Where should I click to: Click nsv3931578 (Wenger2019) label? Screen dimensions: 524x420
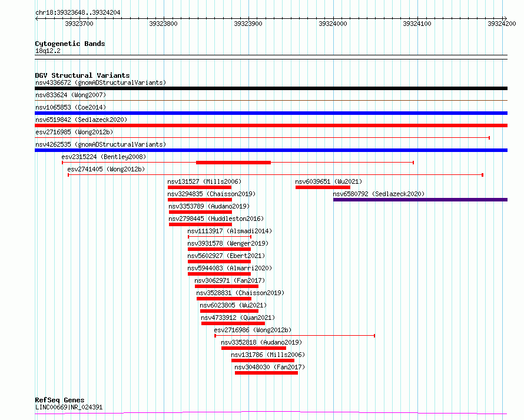pos(228,243)
